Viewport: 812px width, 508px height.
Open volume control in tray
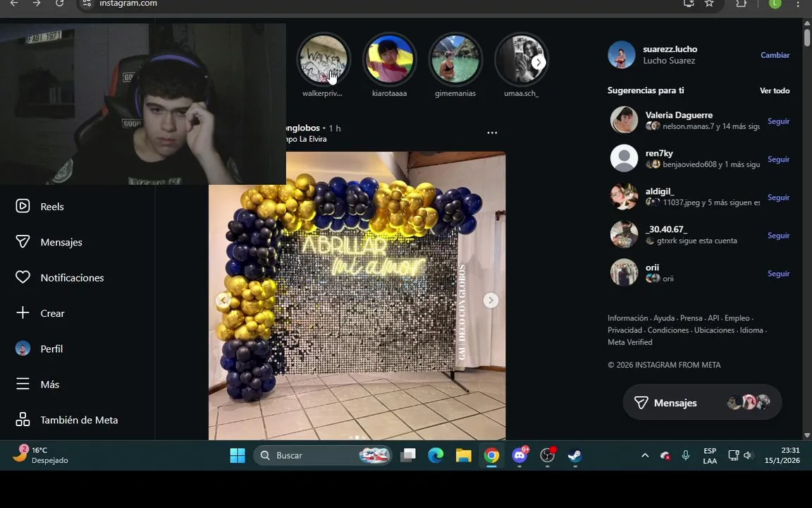click(x=748, y=456)
